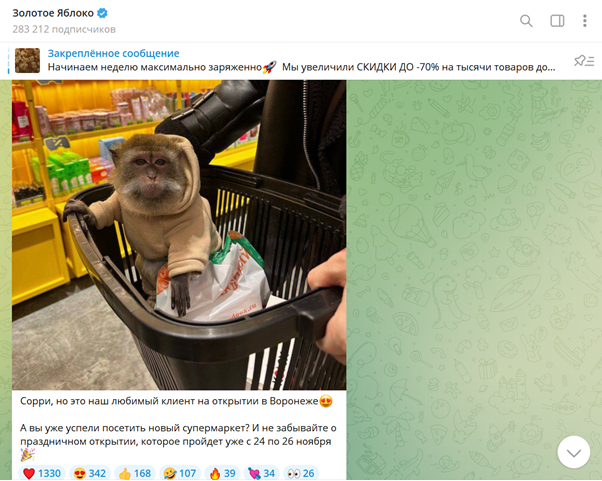
Task: Click the subscriber count 283 212 подписчиков
Action: (64, 29)
